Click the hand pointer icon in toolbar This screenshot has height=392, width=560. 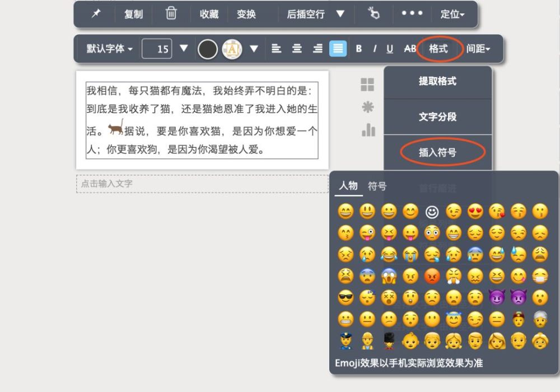[374, 13]
